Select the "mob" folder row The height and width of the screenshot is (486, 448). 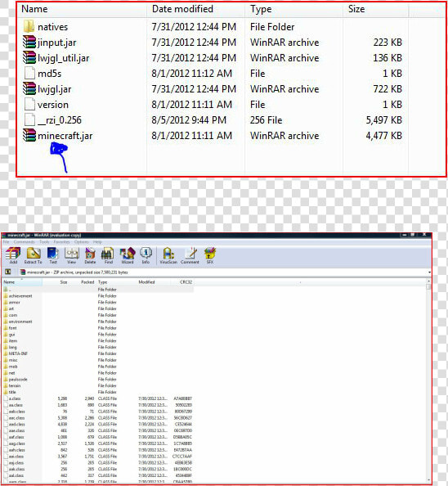pos(98,367)
